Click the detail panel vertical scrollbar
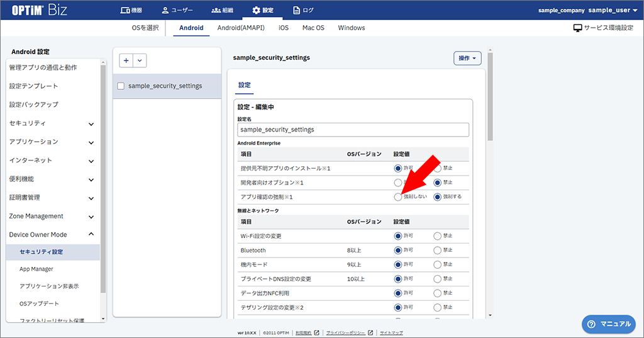 click(489, 98)
